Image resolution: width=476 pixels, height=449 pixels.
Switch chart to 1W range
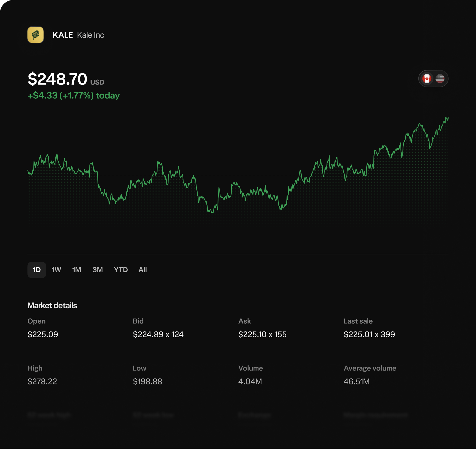(56, 270)
